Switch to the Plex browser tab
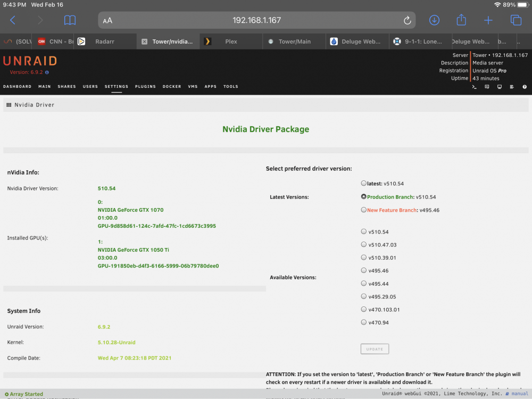 [231, 41]
